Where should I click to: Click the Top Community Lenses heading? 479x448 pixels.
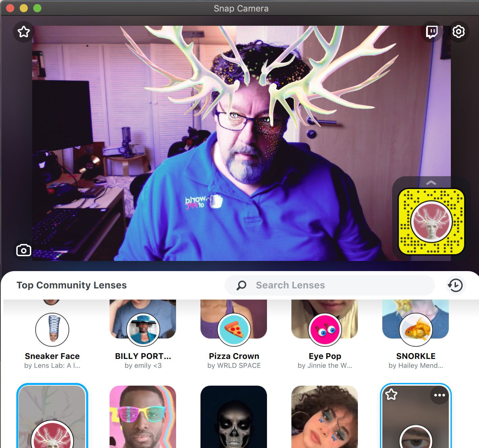point(72,285)
